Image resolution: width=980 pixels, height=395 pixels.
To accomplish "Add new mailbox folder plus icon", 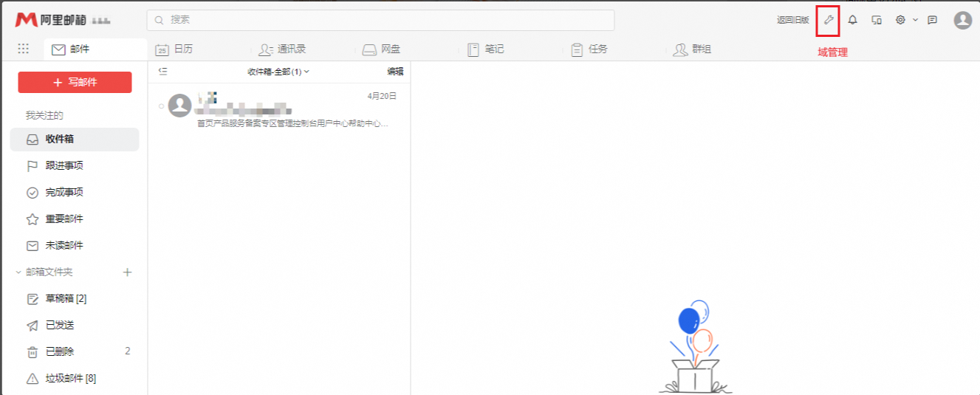I will coord(127,272).
